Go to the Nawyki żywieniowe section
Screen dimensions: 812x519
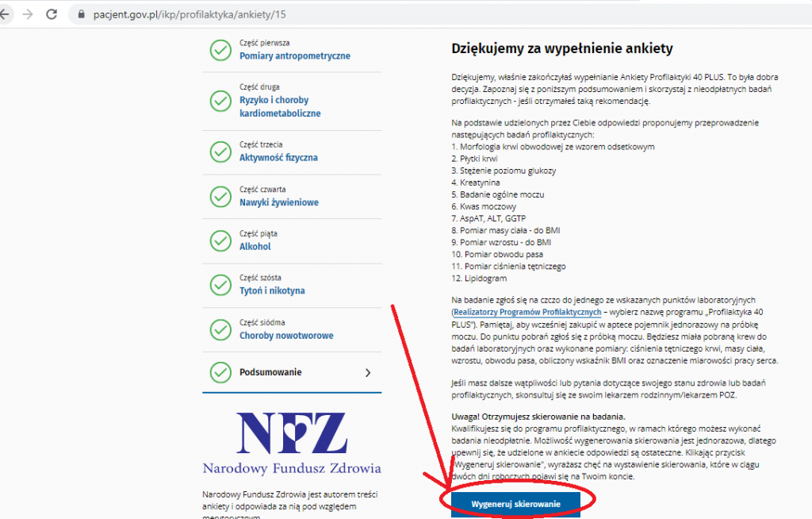click(279, 202)
